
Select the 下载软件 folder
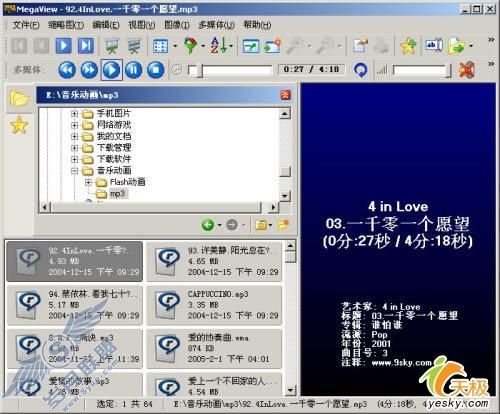click(114, 159)
